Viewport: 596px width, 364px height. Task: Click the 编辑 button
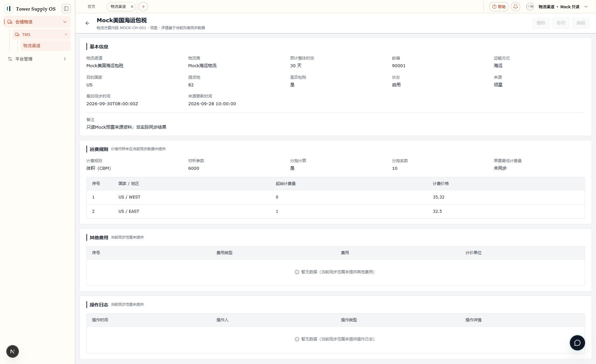pyautogui.click(x=581, y=23)
